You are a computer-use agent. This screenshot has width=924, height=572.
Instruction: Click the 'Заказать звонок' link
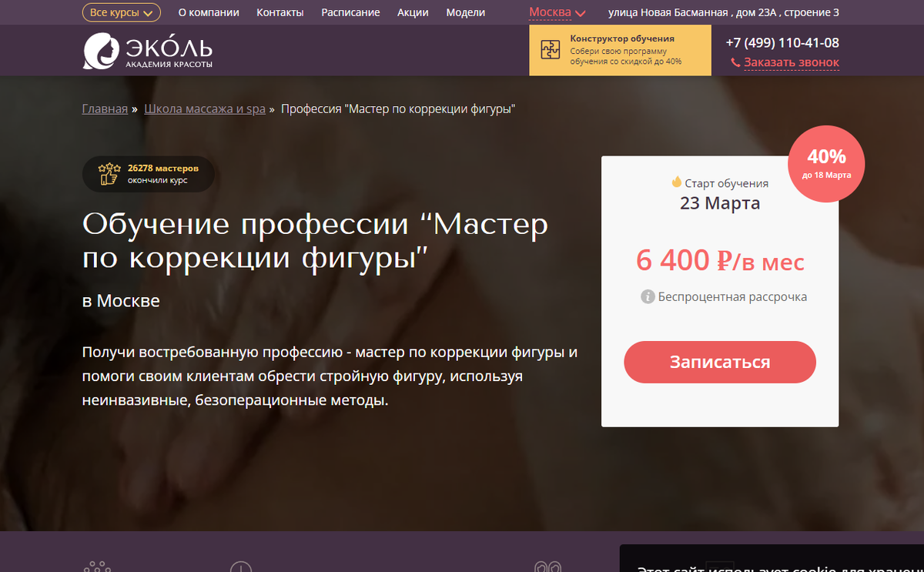coord(792,62)
